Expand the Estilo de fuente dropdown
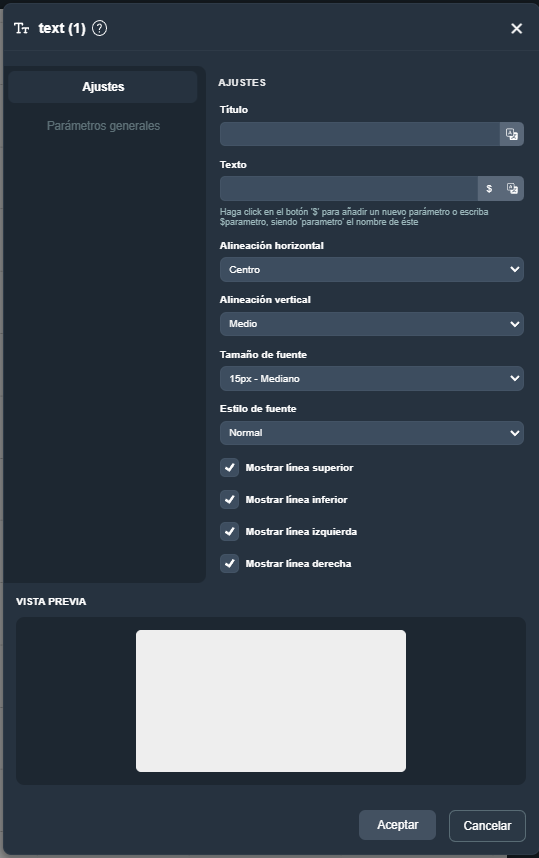The image size is (539, 858). click(x=372, y=432)
